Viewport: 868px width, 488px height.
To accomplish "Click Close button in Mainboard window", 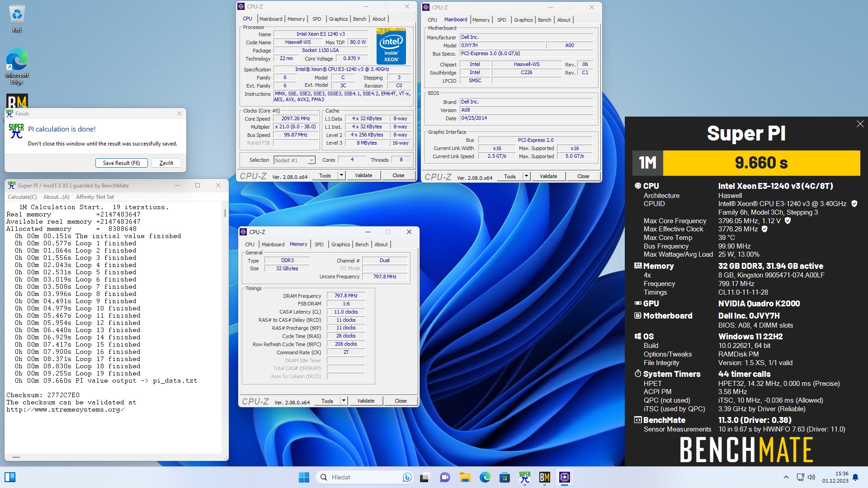I will point(583,176).
